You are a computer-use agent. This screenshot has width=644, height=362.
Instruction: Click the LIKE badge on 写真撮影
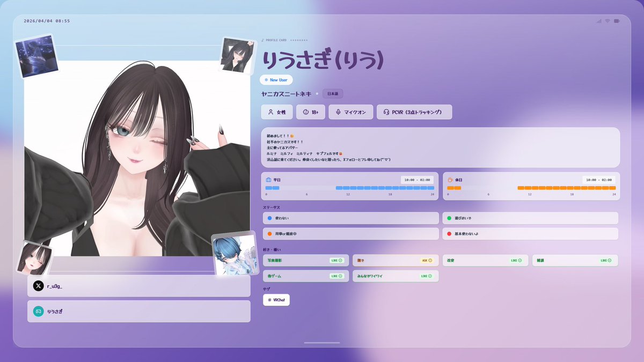(337, 260)
